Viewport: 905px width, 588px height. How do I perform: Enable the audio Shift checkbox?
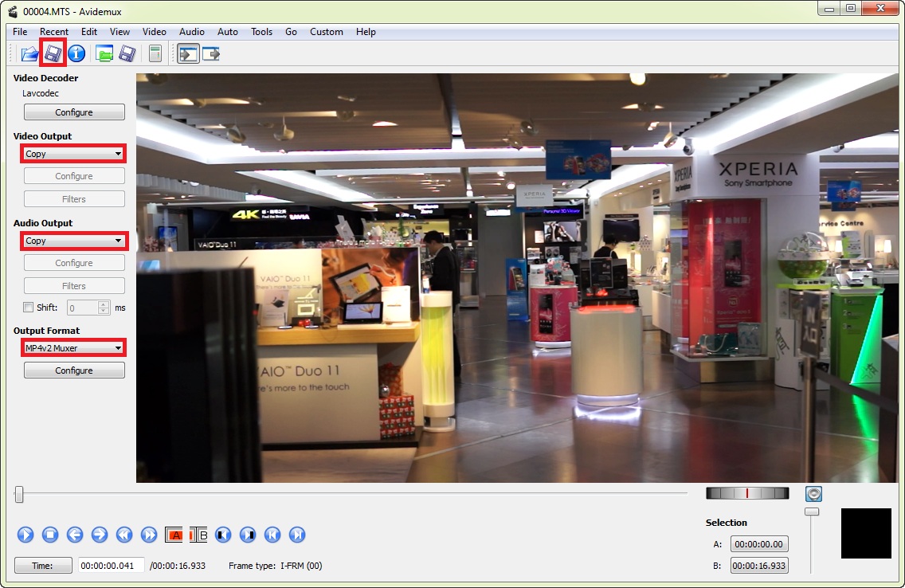coord(29,308)
